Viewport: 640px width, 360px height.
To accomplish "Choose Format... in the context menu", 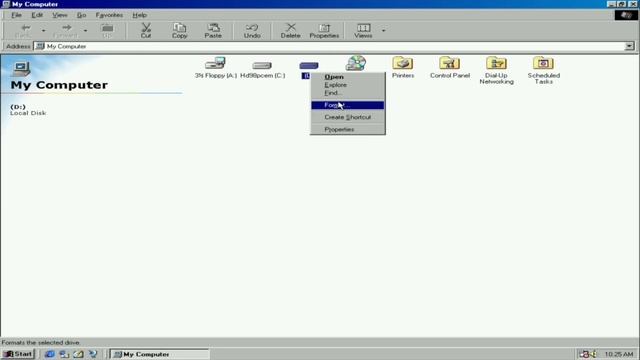I will coord(347,105).
